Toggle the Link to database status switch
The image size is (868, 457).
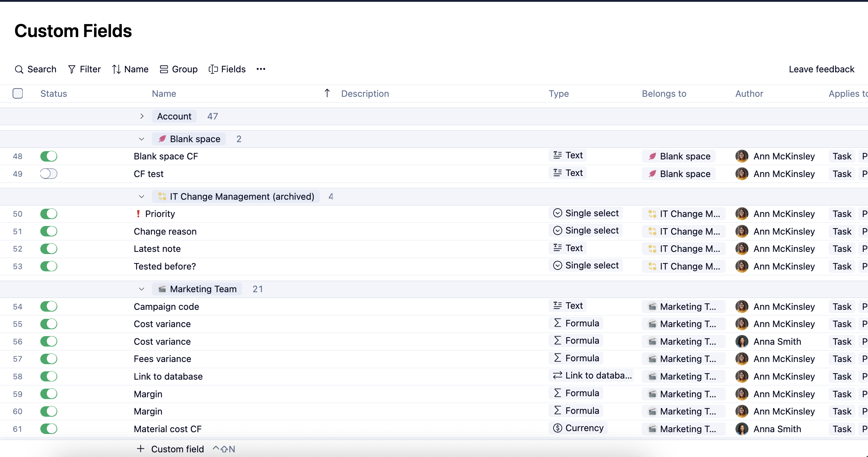point(49,376)
